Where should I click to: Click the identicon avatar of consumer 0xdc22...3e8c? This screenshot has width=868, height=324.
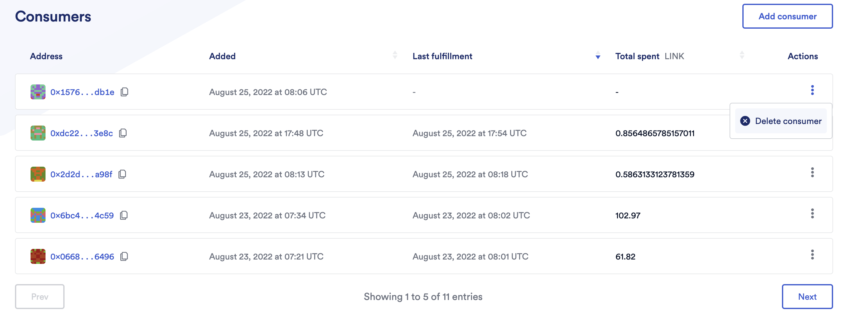tap(38, 133)
